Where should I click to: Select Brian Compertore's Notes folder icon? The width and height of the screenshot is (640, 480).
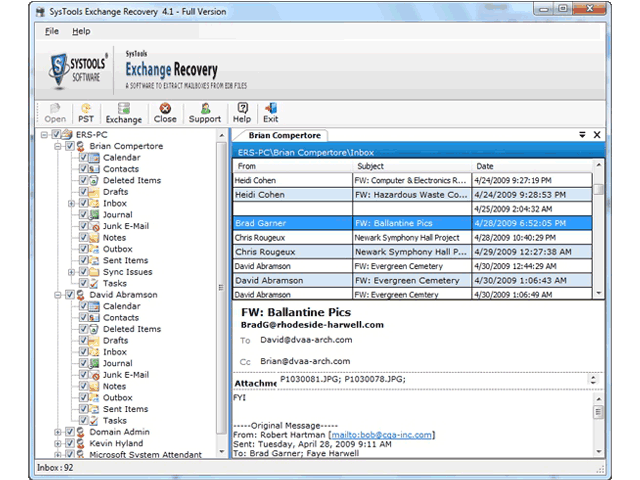tap(94, 238)
